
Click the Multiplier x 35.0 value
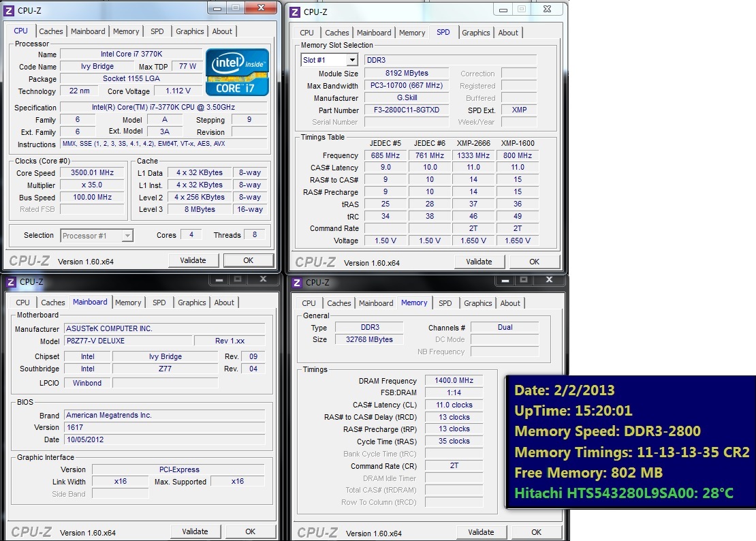pyautogui.click(x=92, y=185)
